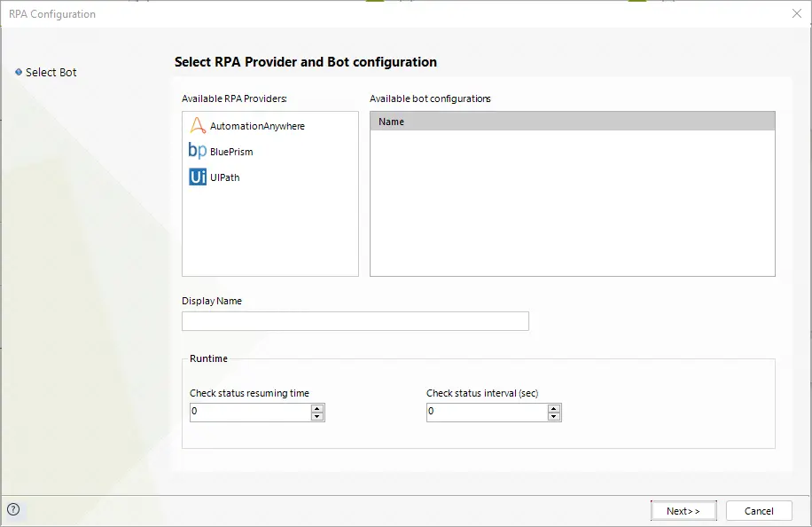Cancel the RPA configuration wizard

pyautogui.click(x=759, y=511)
